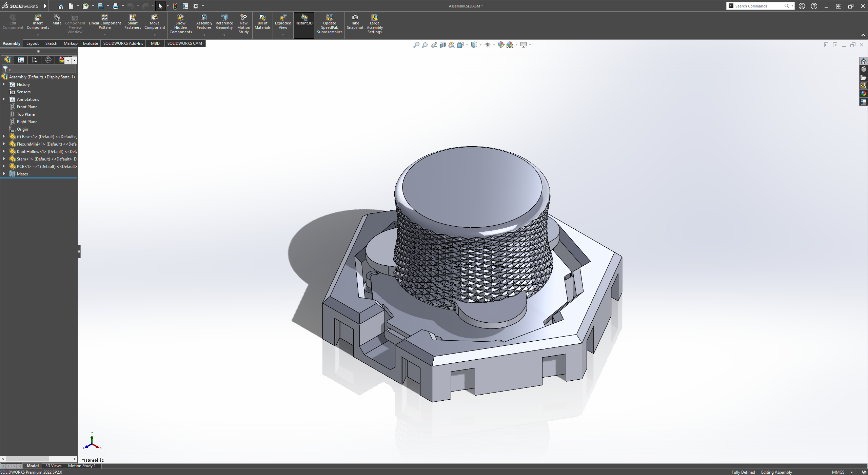Switch to the Evaluate tab
Viewport: 868px width, 475px height.
[x=90, y=43]
